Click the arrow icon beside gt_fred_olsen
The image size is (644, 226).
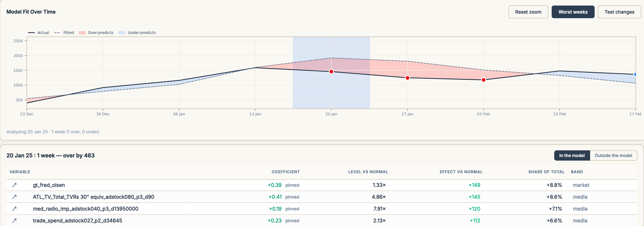point(14,185)
